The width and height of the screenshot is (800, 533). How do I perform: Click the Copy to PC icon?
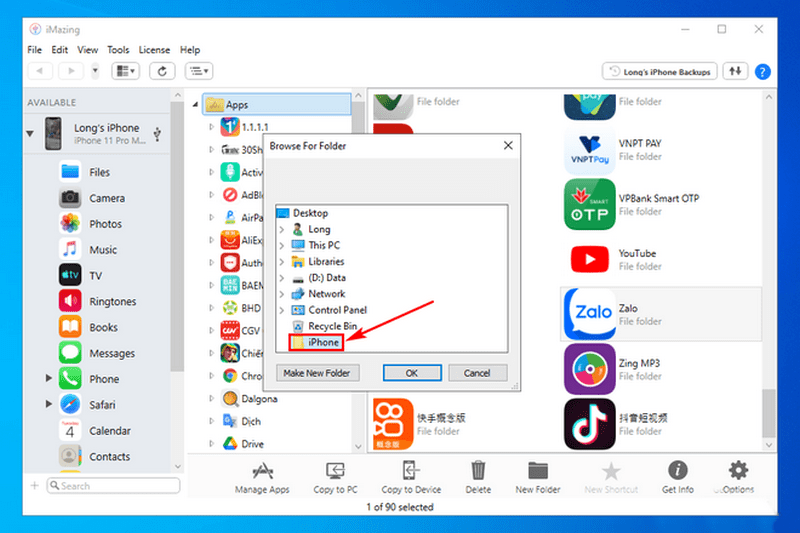point(335,471)
